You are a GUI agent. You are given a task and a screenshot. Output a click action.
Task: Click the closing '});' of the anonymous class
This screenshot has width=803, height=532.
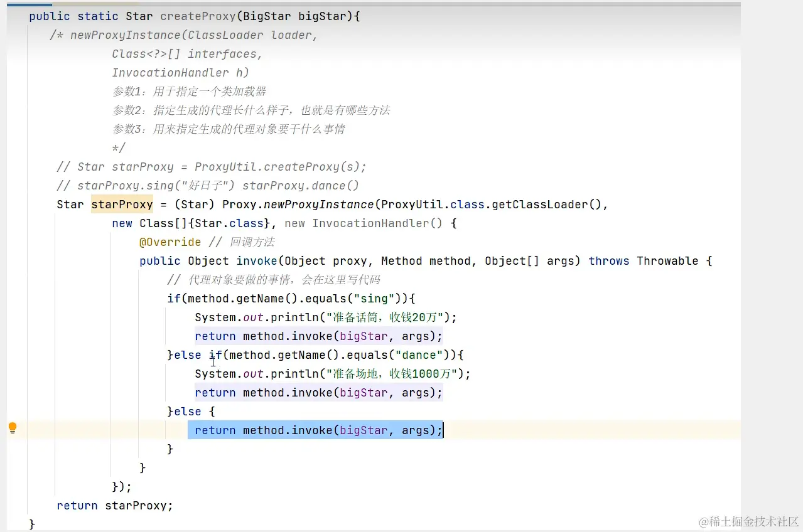122,487
